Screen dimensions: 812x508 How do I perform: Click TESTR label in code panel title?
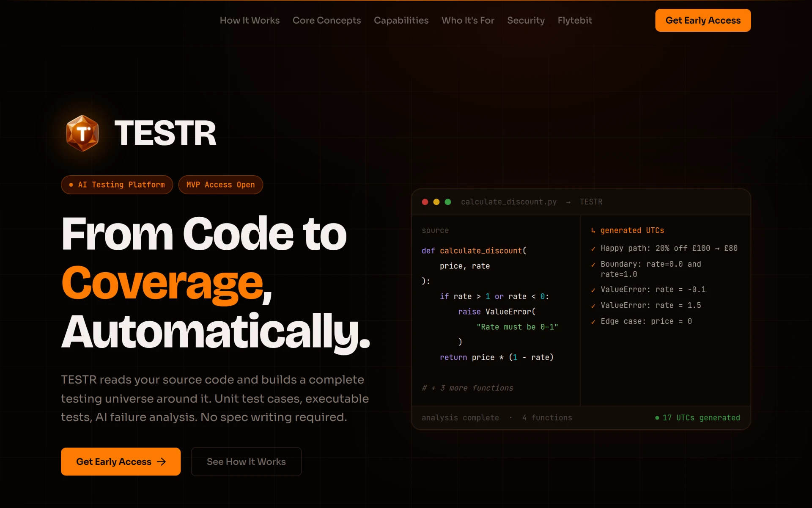tap(591, 202)
